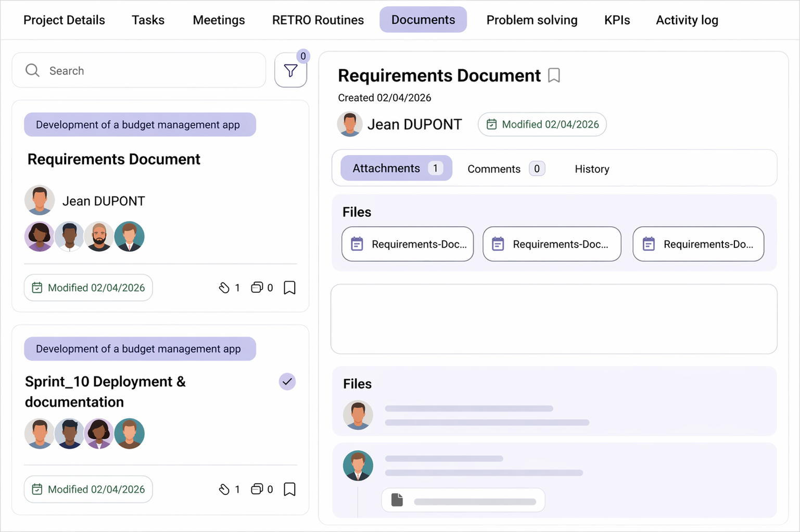Click Jean DUPONT's avatar on Requirements Document card
This screenshot has width=800, height=532.
[x=40, y=200]
